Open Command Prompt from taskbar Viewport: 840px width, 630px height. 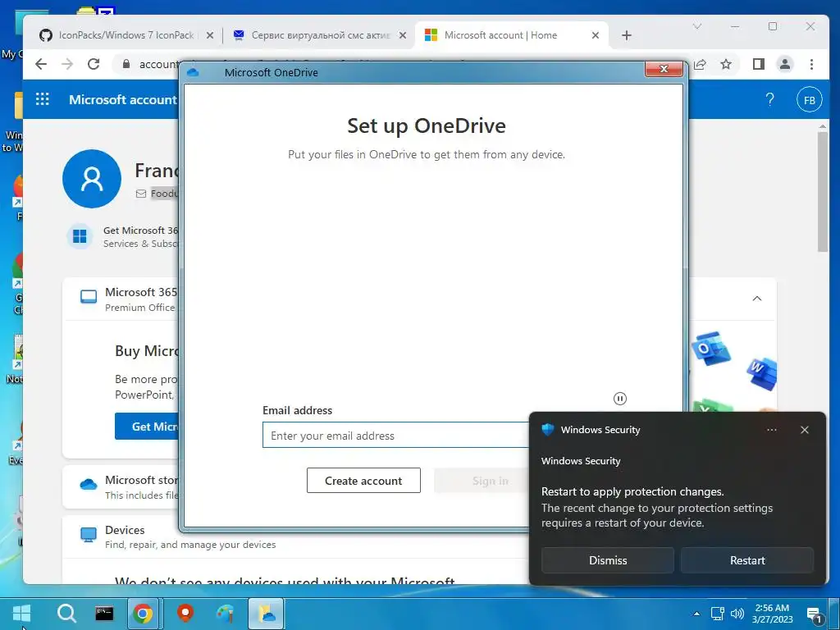tap(104, 614)
